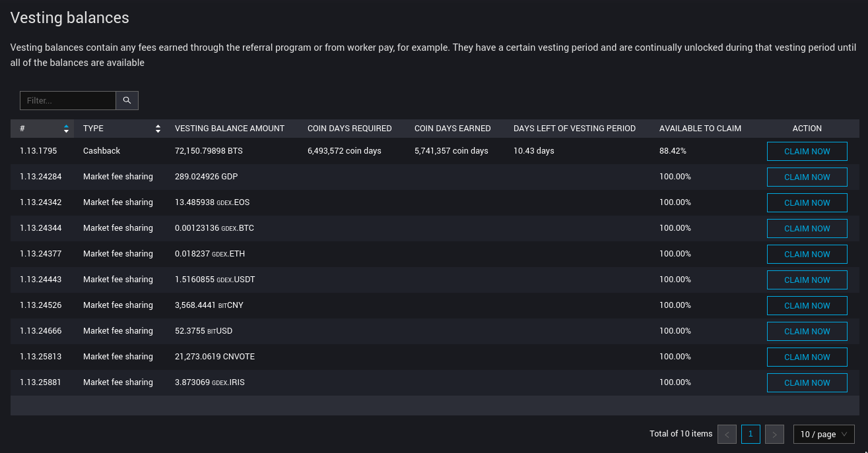Click the 88.42% available value
Viewport: 868px width, 453px height.
point(673,151)
